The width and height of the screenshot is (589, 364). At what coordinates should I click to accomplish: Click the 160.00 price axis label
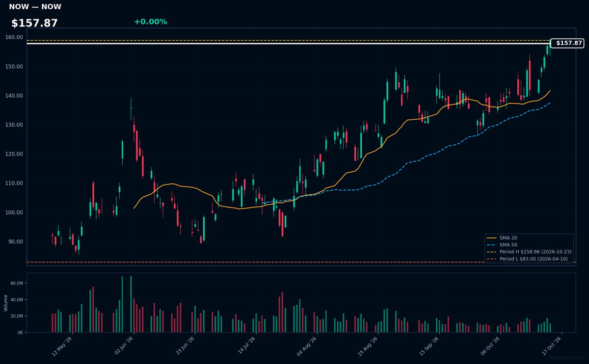coord(14,37)
